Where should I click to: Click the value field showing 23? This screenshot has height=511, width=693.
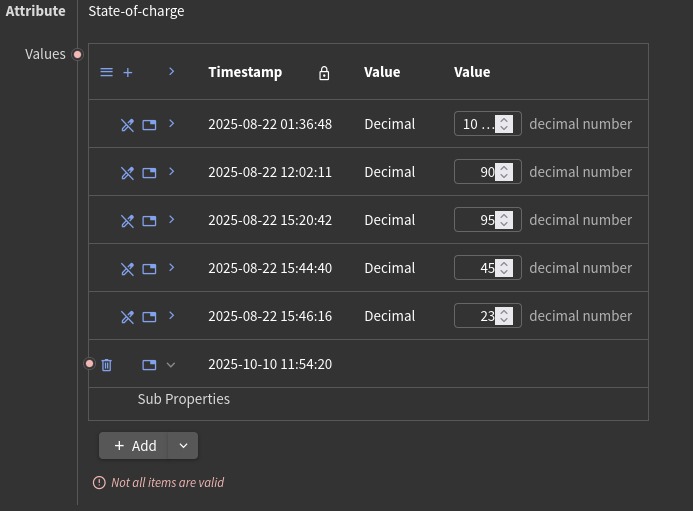pos(476,316)
